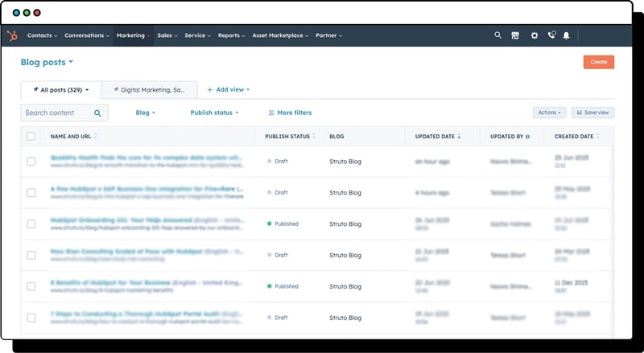644x353 pixels.
Task: Open the Asset Marketplace menu
Action: (x=280, y=35)
